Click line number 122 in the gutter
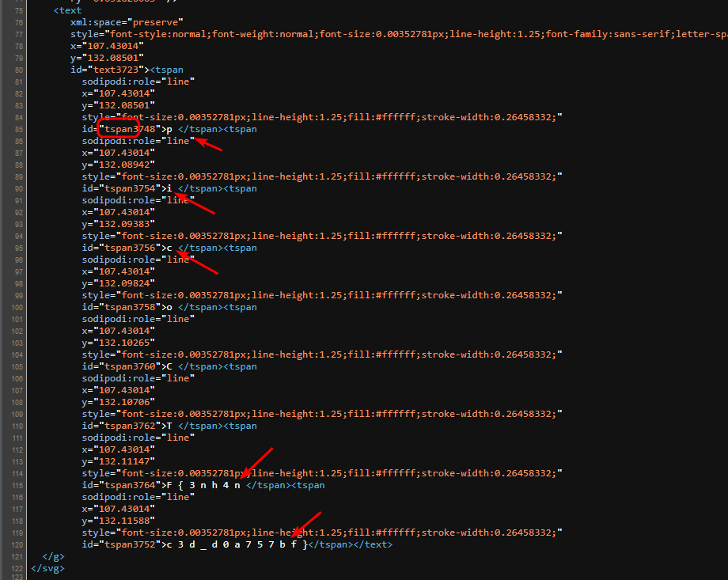This screenshot has width=728, height=580. [16, 568]
